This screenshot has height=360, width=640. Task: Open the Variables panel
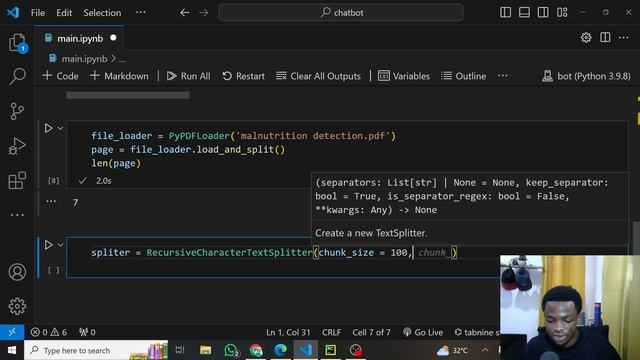coord(404,76)
